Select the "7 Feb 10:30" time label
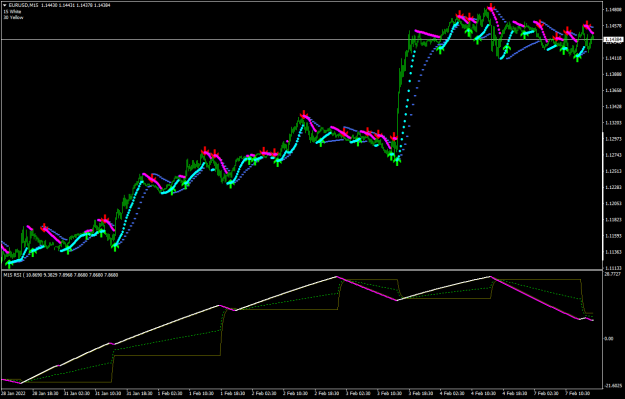625x399 pixels. coord(579,393)
